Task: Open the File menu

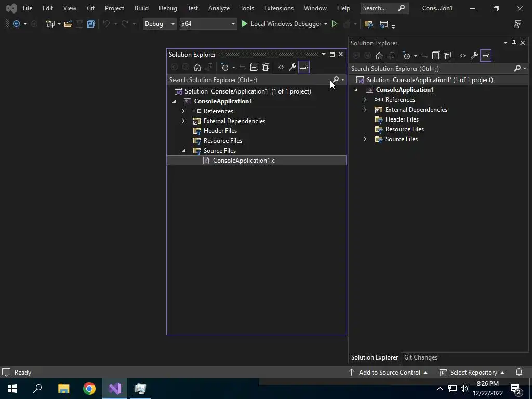Action: pos(28,8)
